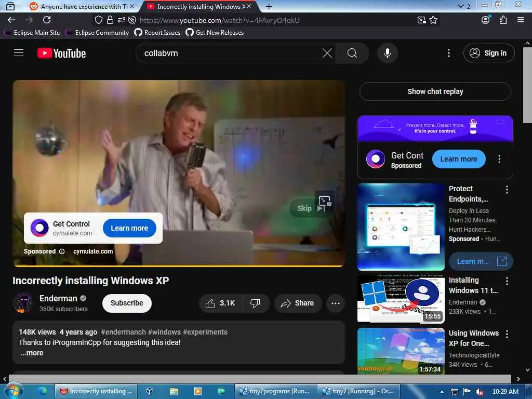Open Protect Endpoints sponsored thumbnail
This screenshot has width=532, height=399.
(x=401, y=227)
